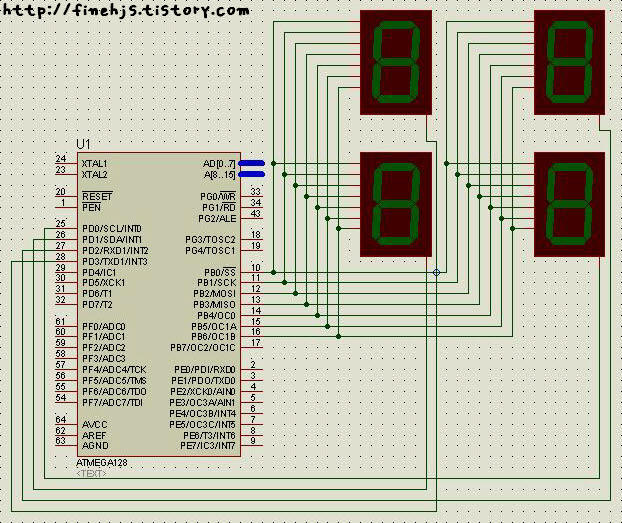This screenshot has width=622, height=523.
Task: Select the ATMEGA128 part name label
Action: (102, 463)
